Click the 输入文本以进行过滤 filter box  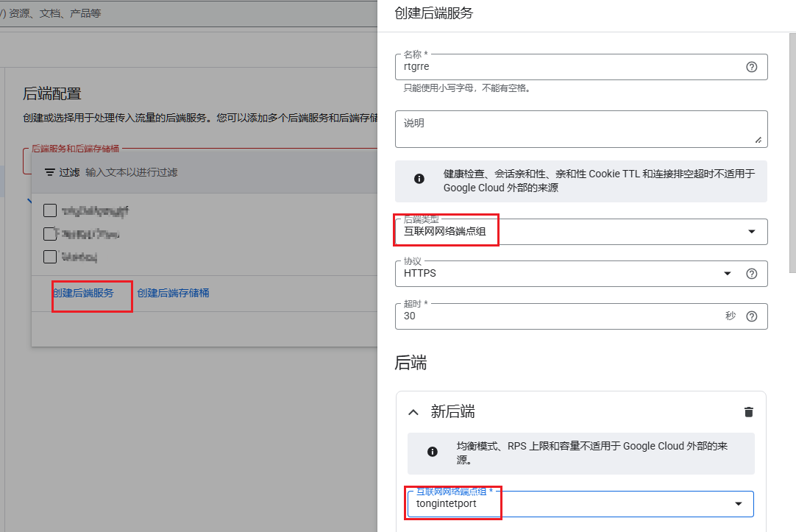pos(221,172)
